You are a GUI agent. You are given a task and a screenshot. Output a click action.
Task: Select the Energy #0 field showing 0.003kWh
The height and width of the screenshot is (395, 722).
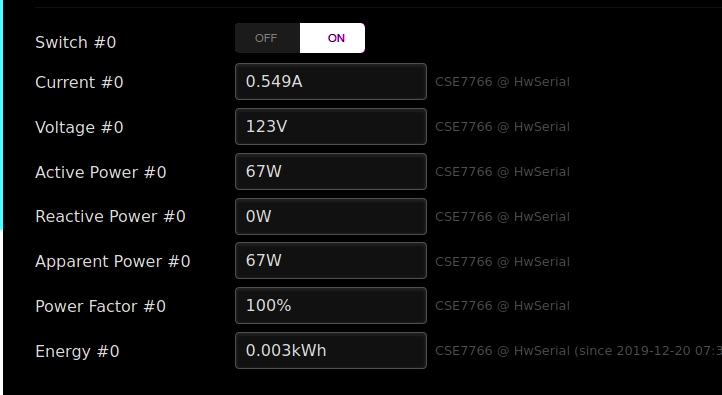pyautogui.click(x=331, y=351)
